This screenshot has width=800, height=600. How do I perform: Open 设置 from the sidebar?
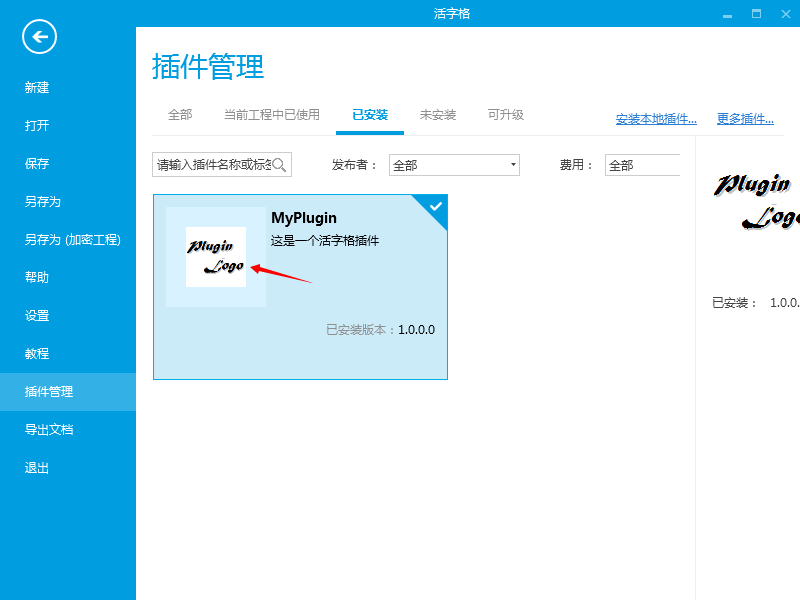tap(37, 316)
